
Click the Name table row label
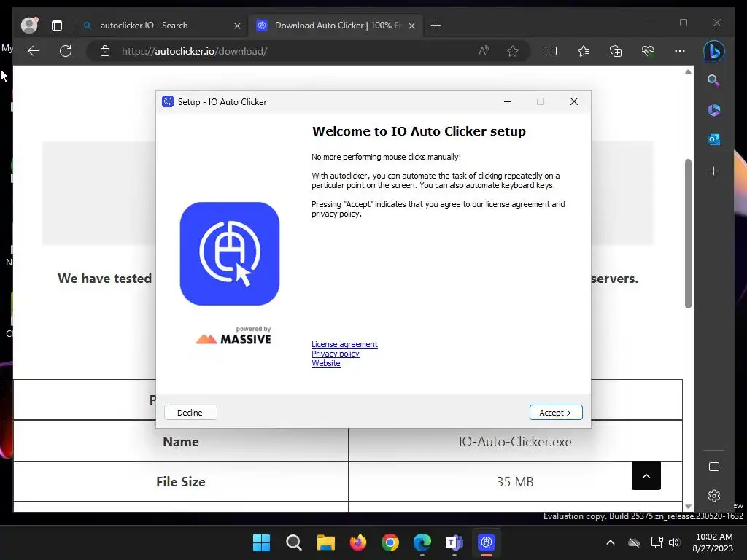pos(181,441)
